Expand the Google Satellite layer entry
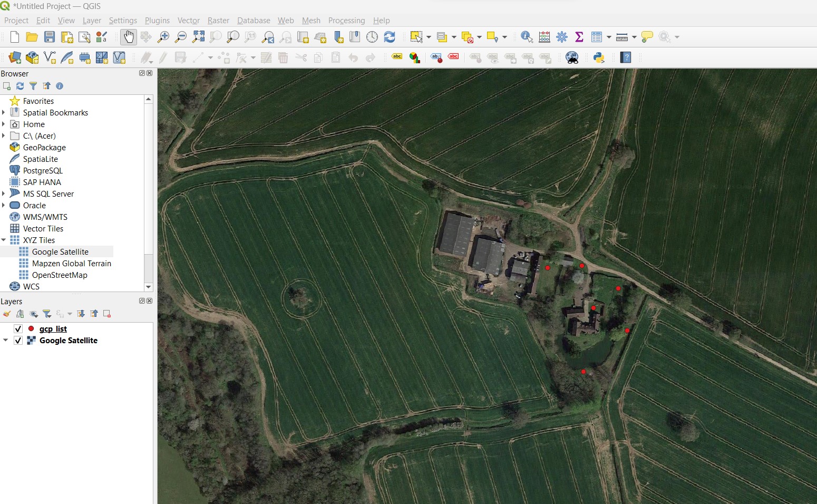Viewport: 817px width, 504px height. (x=6, y=341)
